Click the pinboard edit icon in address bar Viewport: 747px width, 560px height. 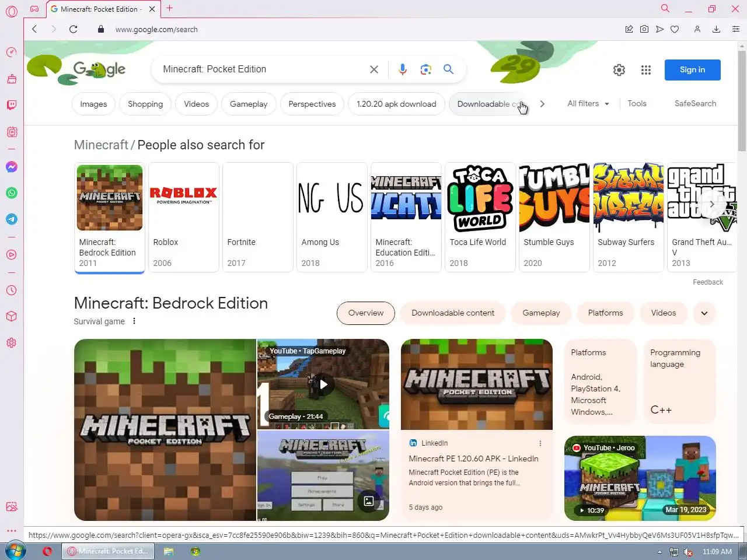coord(629,29)
